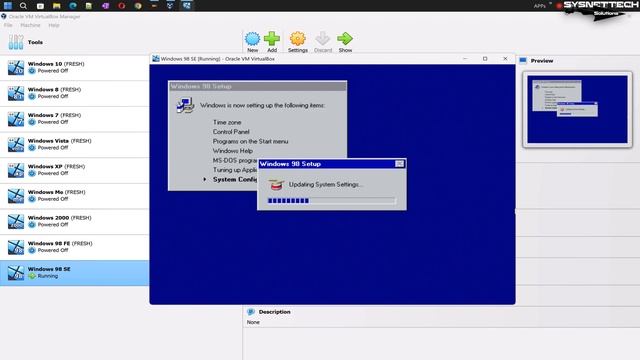Click the Discard toolbar icon

pos(323,39)
